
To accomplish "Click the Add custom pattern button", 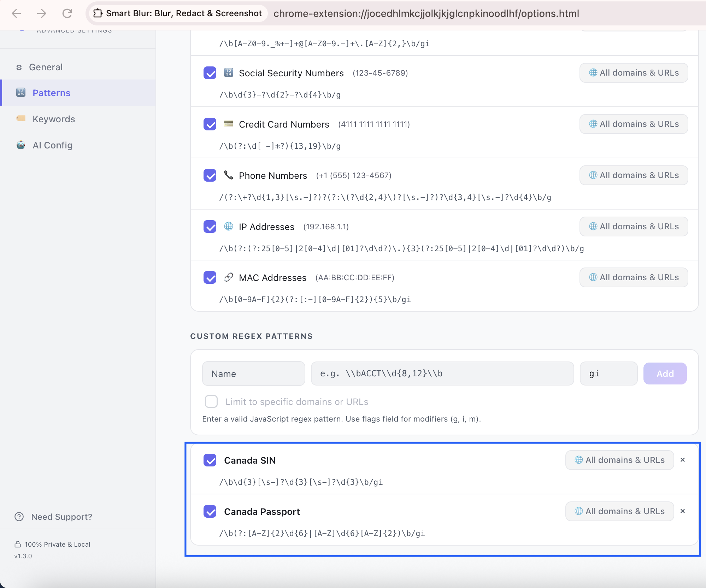I will (x=665, y=374).
